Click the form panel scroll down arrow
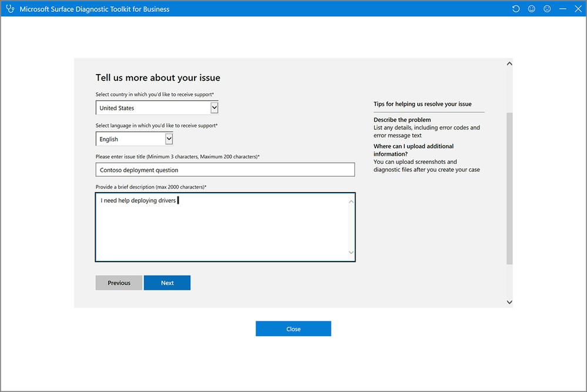587x392 pixels. click(x=509, y=302)
